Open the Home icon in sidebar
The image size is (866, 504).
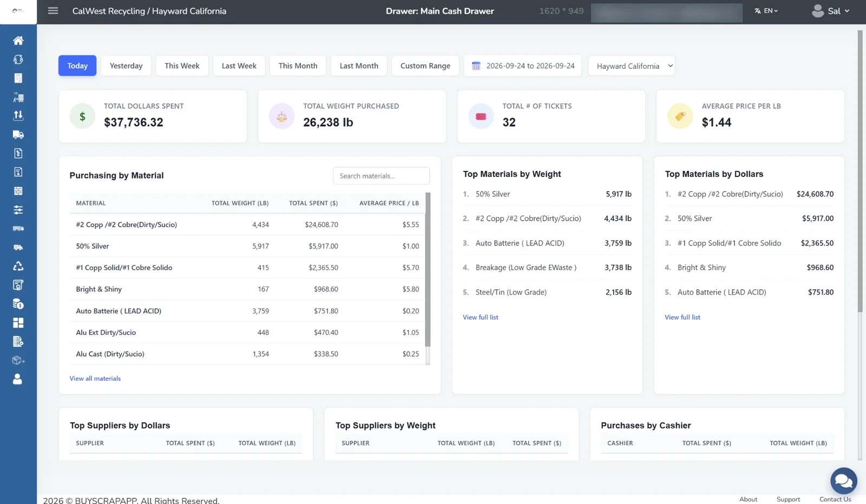pyautogui.click(x=18, y=41)
